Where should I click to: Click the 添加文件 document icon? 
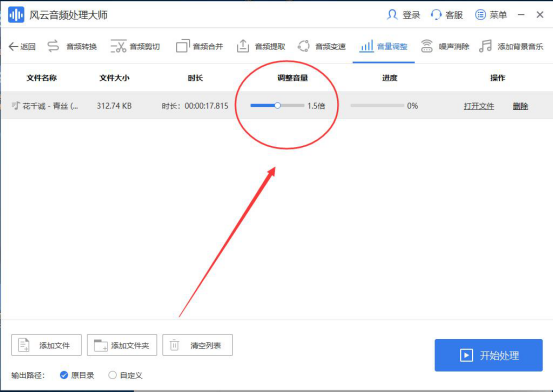(24, 345)
